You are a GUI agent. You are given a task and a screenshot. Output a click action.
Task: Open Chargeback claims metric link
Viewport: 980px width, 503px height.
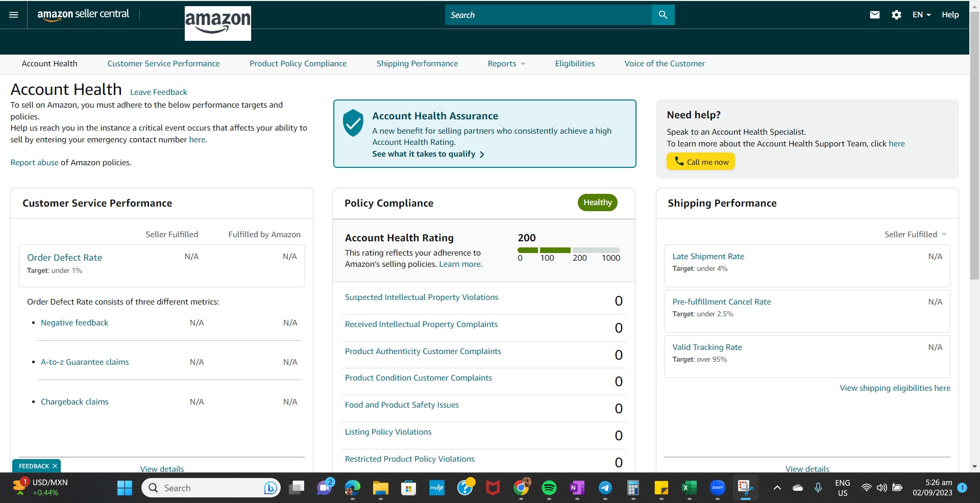tap(75, 402)
